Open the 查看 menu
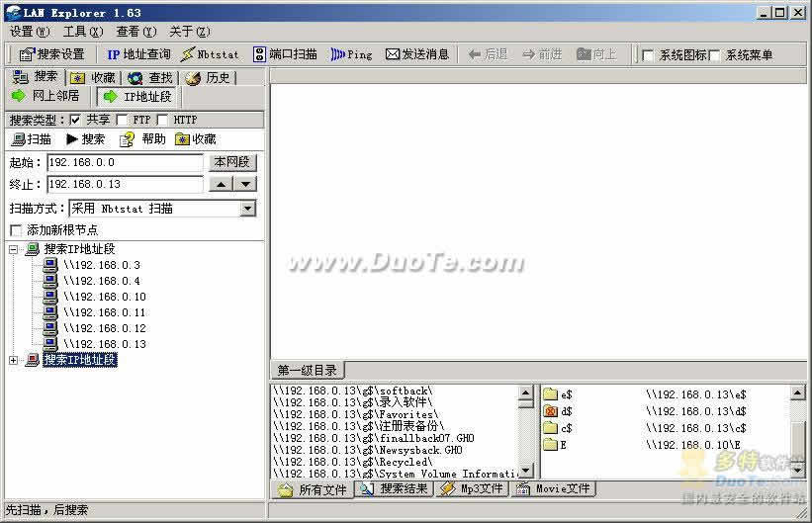 click(x=136, y=32)
